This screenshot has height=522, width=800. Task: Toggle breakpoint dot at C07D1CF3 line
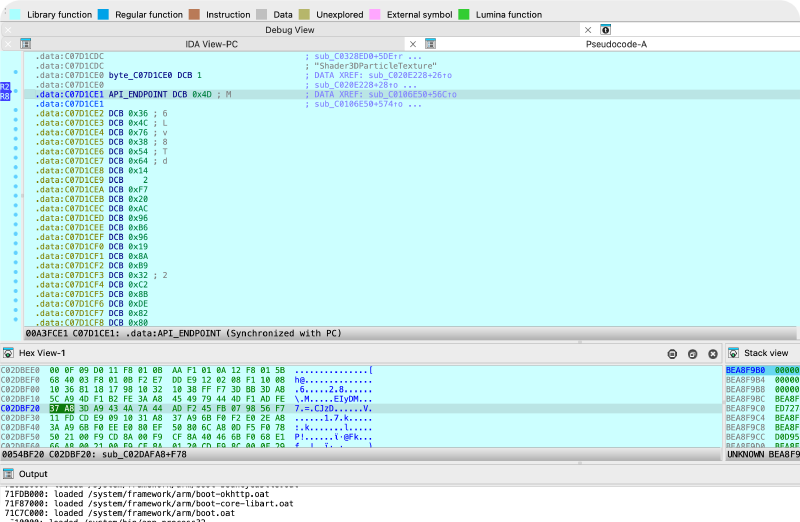click(x=15, y=274)
